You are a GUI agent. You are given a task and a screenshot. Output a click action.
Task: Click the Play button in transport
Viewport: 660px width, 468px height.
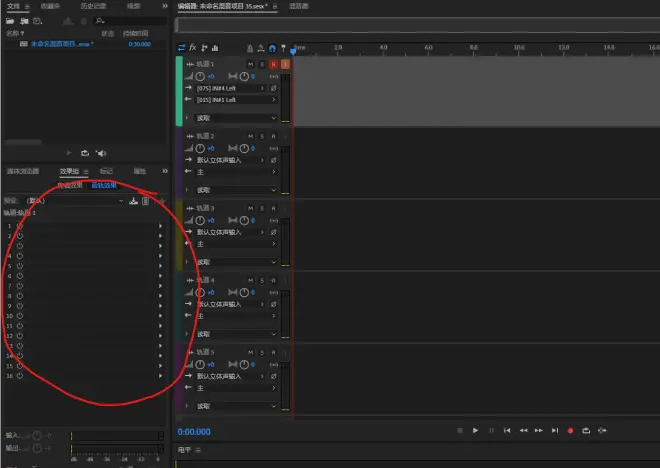(475, 431)
